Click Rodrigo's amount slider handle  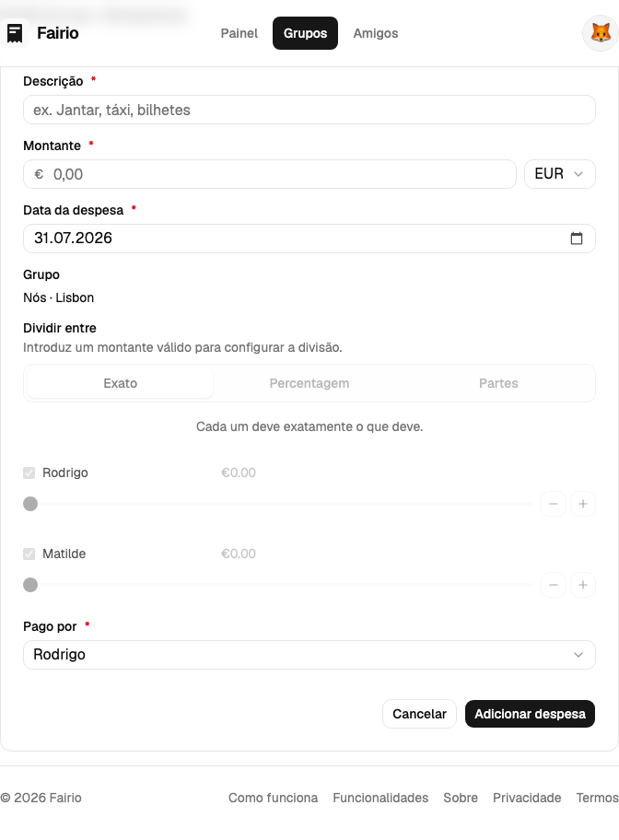30,504
